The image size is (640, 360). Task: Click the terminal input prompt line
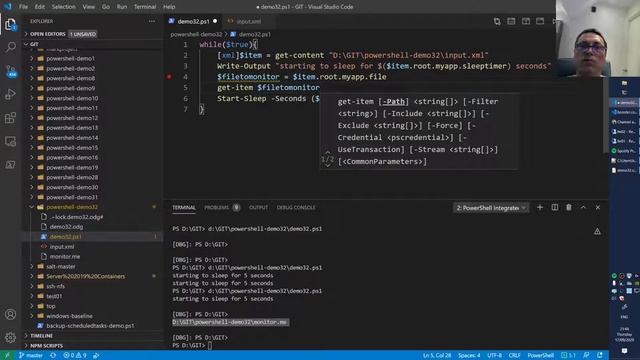click(x=192, y=345)
